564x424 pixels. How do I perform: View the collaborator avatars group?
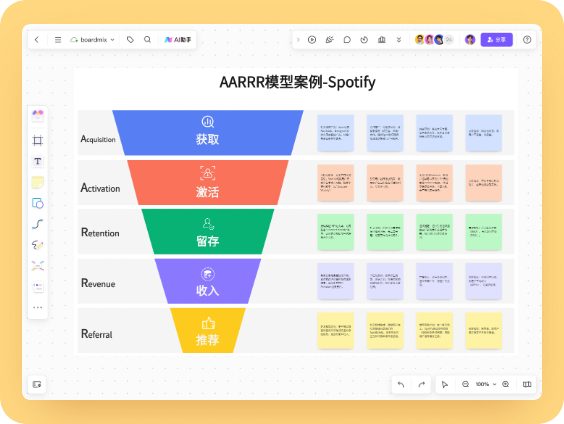[x=434, y=40]
